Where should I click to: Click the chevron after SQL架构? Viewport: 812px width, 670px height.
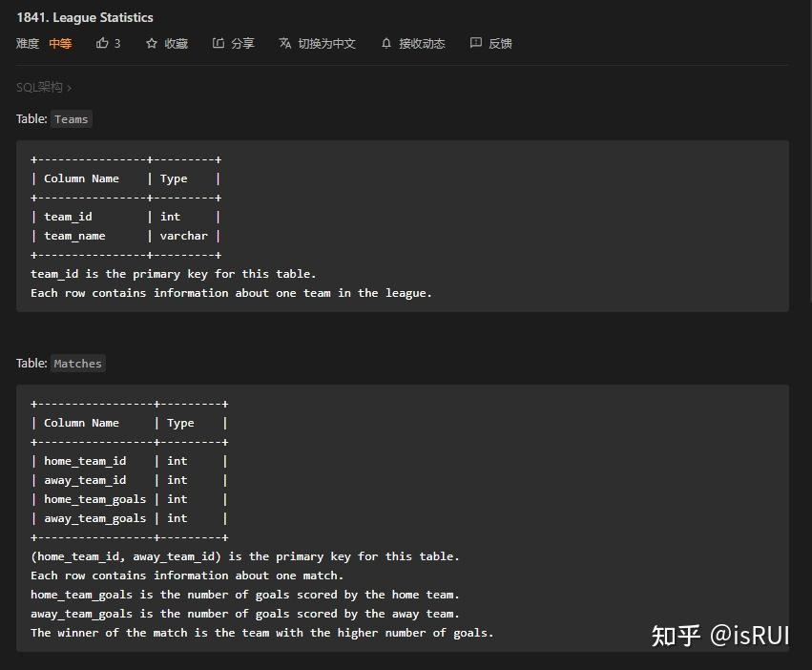[73, 87]
